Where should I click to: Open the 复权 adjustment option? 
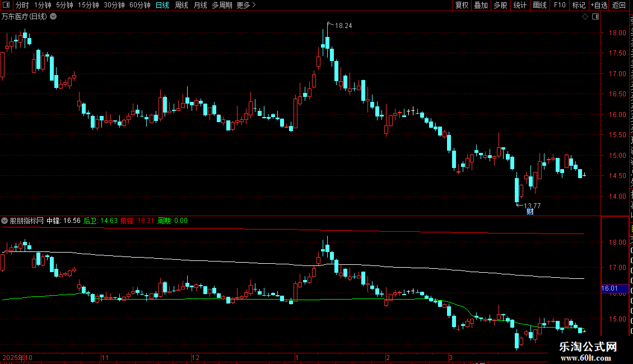point(462,5)
